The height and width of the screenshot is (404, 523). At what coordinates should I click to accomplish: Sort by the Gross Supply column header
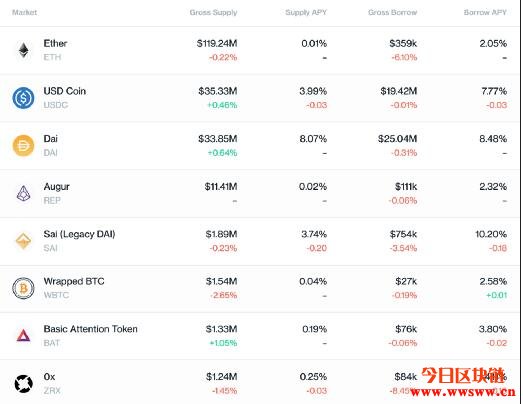(213, 12)
